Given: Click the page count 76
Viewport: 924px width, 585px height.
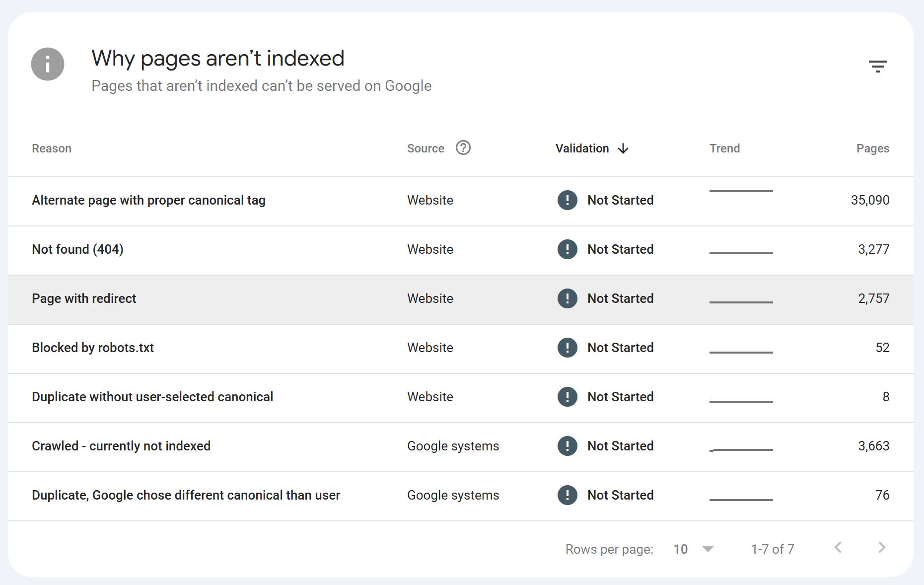Looking at the screenshot, I should point(882,495).
